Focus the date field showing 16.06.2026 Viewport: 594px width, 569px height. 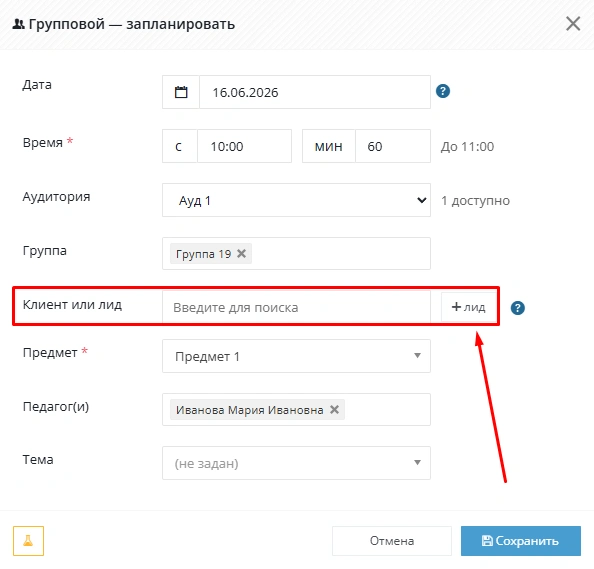[315, 92]
